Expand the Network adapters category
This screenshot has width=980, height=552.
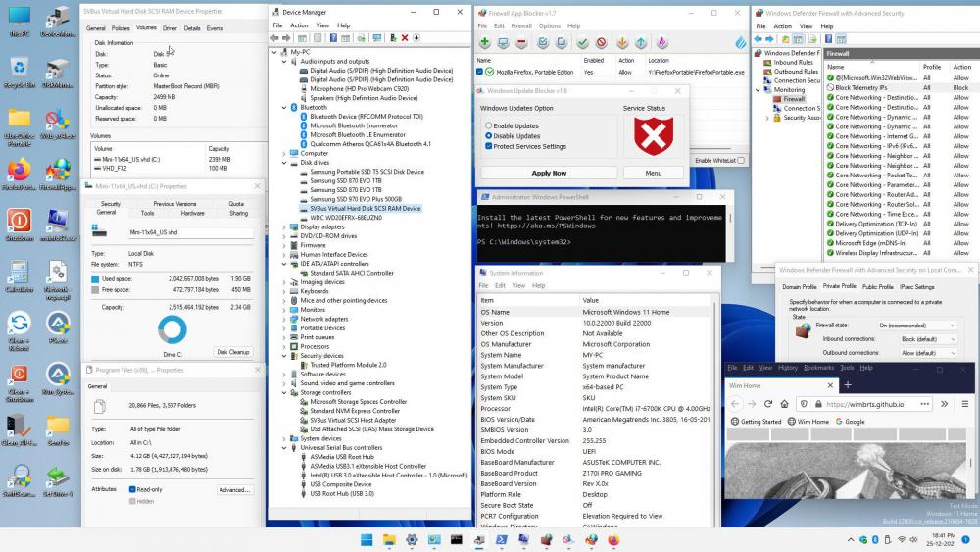[x=284, y=319]
